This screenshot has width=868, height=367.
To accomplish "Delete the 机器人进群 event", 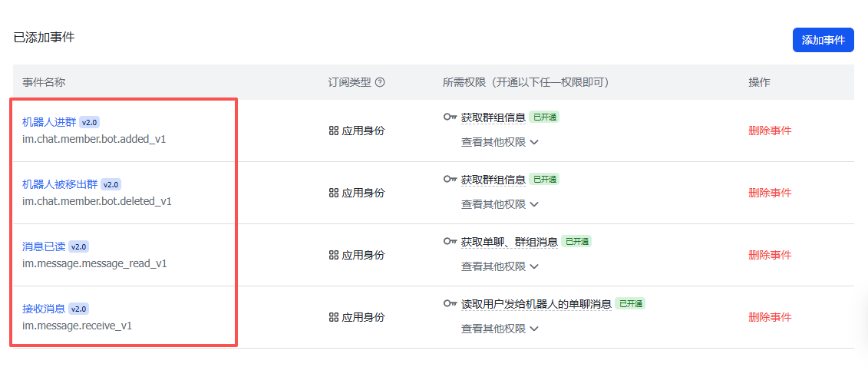I will pos(770,131).
